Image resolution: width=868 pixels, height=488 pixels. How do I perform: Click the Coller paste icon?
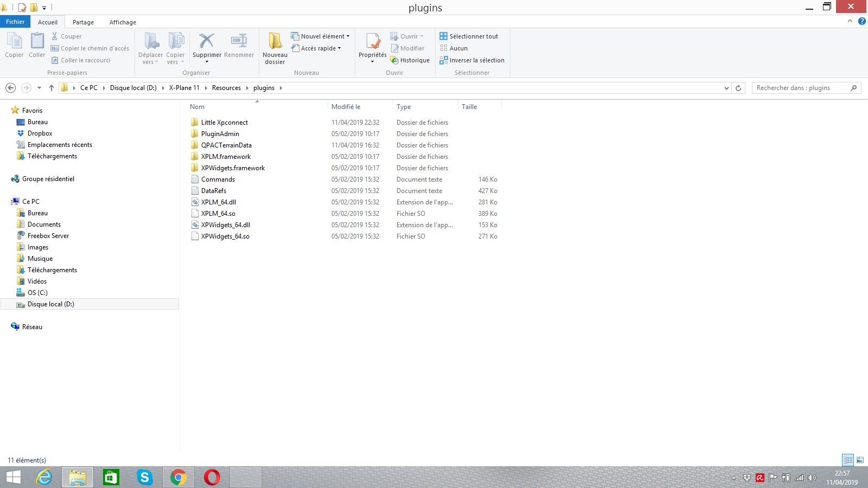point(37,45)
